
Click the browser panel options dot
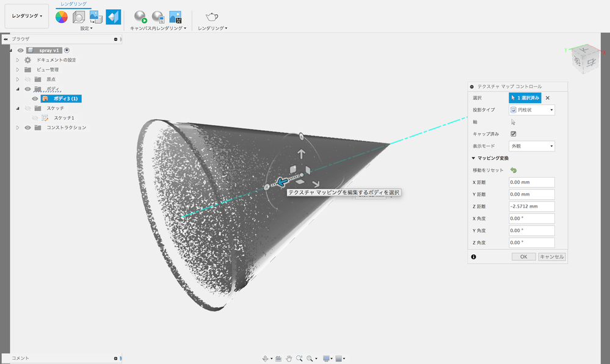(x=115, y=39)
